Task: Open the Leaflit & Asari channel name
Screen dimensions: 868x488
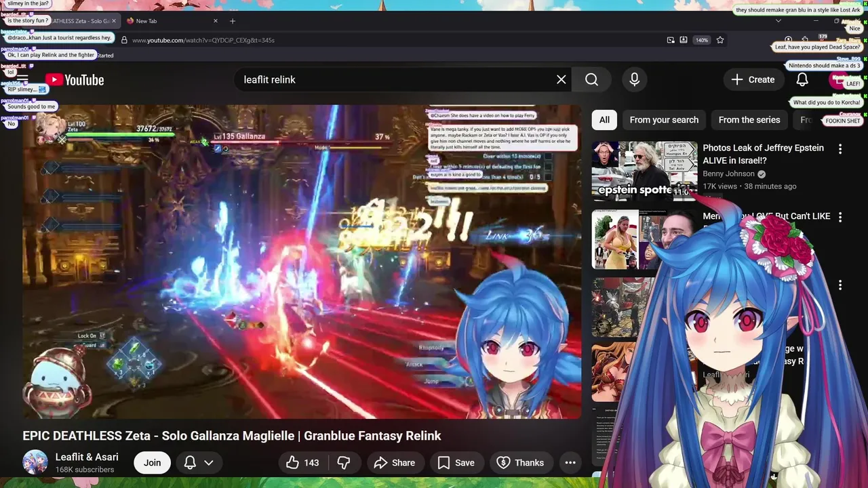Action: pos(87,457)
